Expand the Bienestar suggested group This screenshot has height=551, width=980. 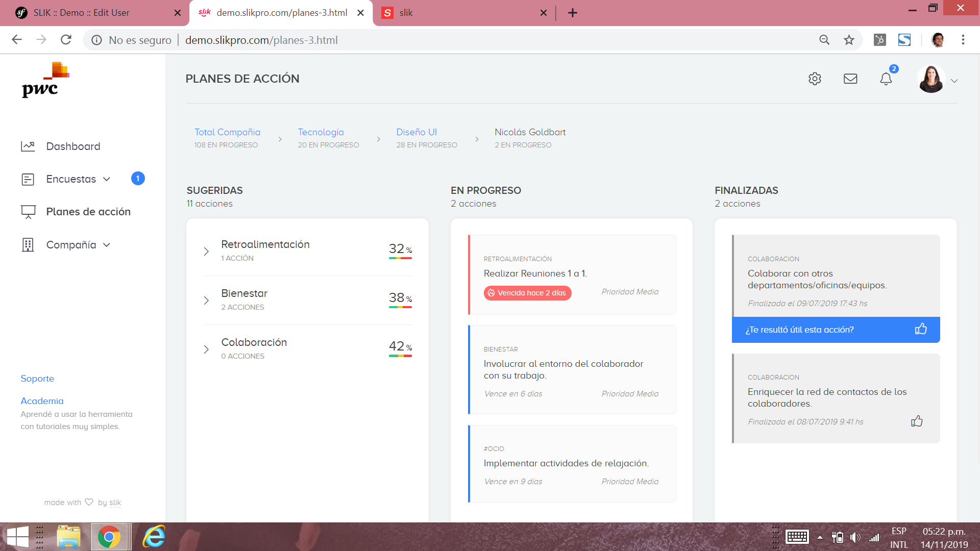click(206, 300)
